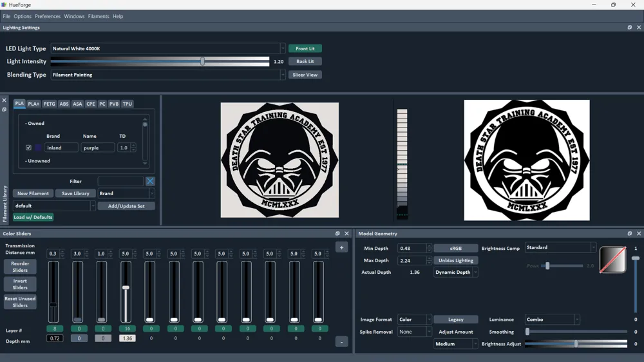Open the Brightness Comp Standard dropdown

[x=560, y=247]
